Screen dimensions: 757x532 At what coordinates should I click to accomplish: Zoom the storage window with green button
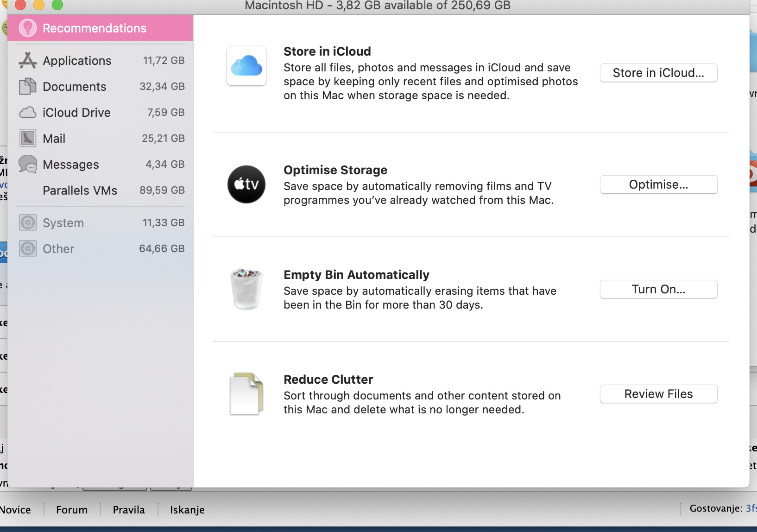tap(57, 4)
